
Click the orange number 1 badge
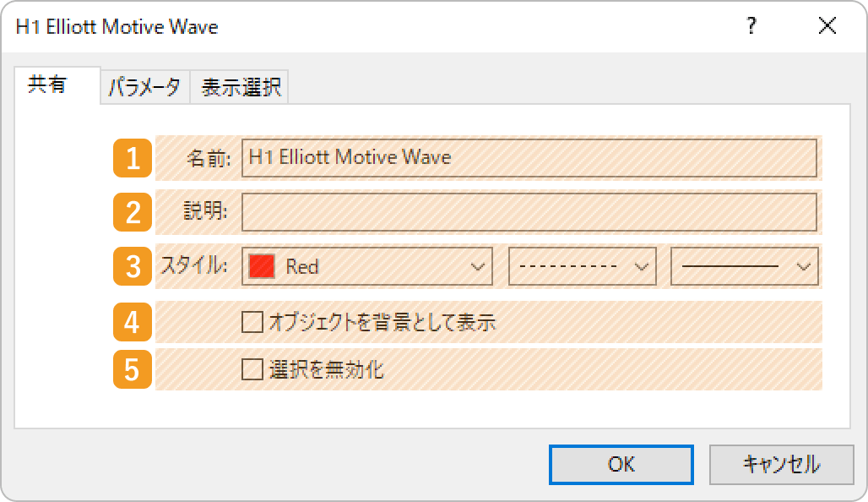click(133, 158)
